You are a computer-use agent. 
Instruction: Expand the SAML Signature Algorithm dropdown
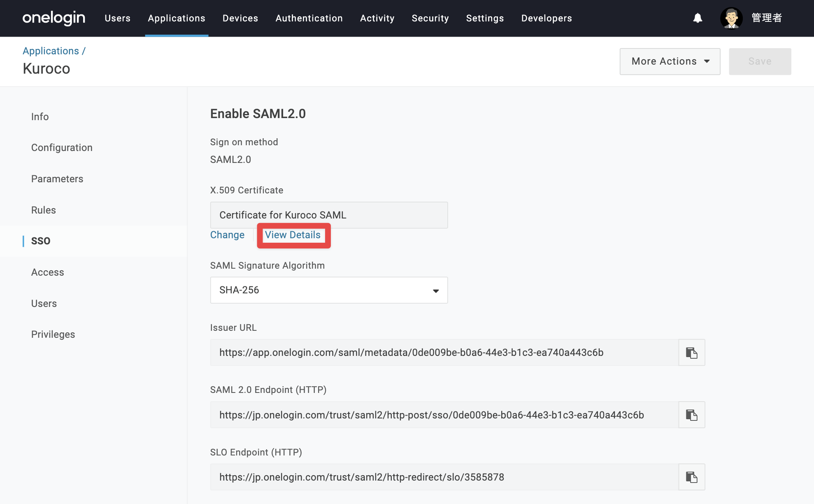329,290
